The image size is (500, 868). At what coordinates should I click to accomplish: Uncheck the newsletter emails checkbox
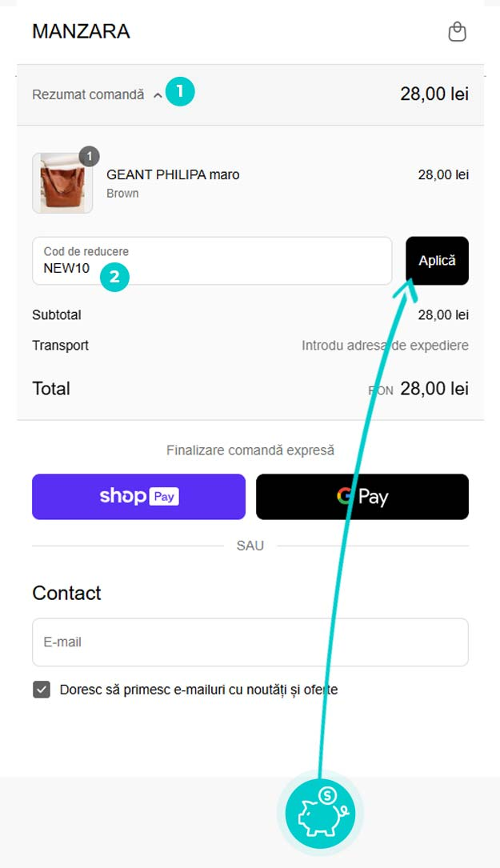[x=42, y=690]
